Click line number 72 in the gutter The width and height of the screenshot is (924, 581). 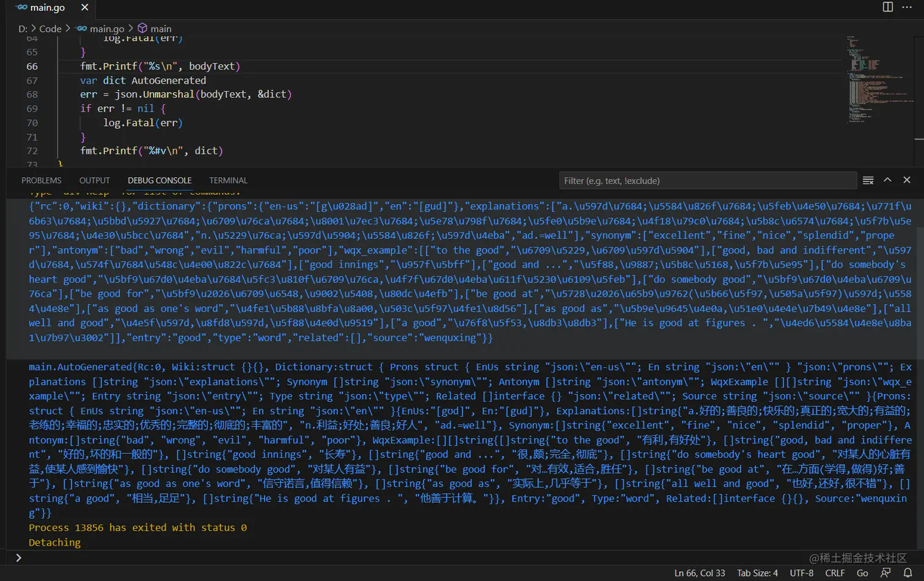32,151
